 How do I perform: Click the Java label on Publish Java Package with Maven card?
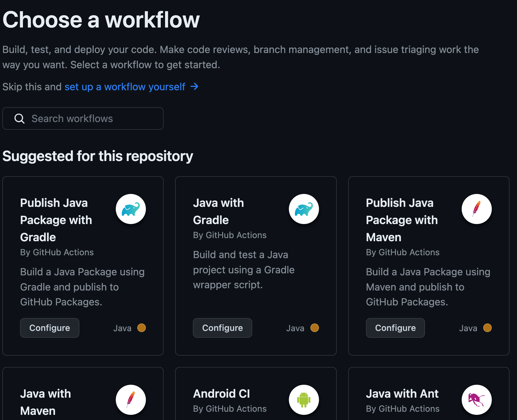point(468,328)
